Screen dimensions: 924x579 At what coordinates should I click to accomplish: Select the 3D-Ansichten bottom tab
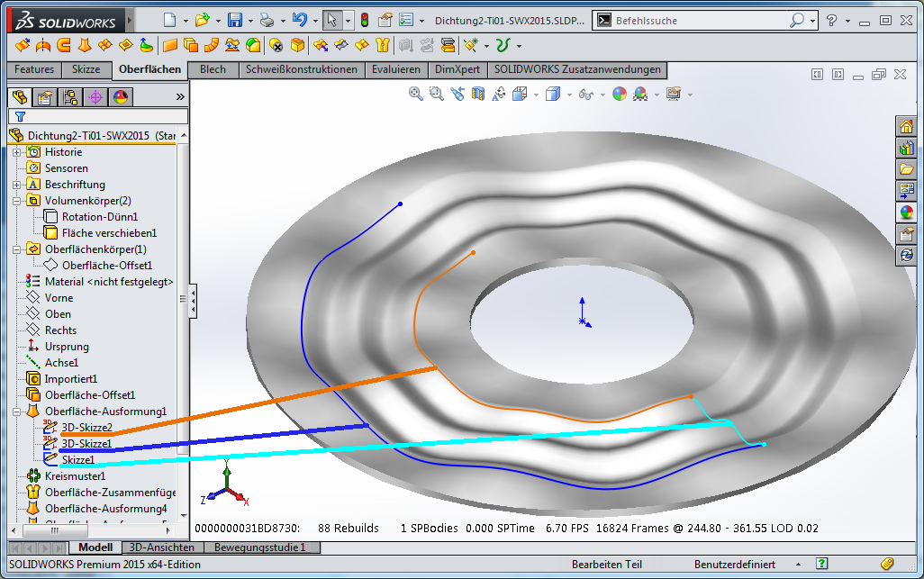point(162,547)
